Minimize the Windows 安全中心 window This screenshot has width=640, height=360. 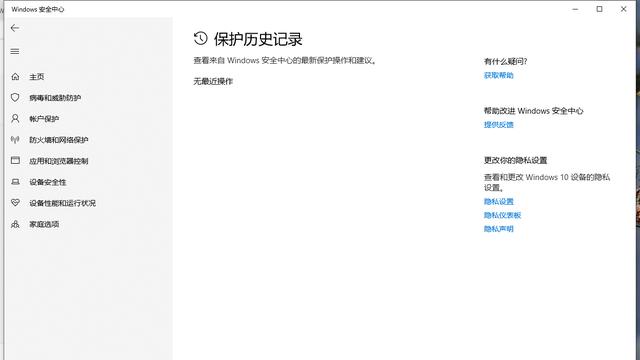click(x=576, y=9)
